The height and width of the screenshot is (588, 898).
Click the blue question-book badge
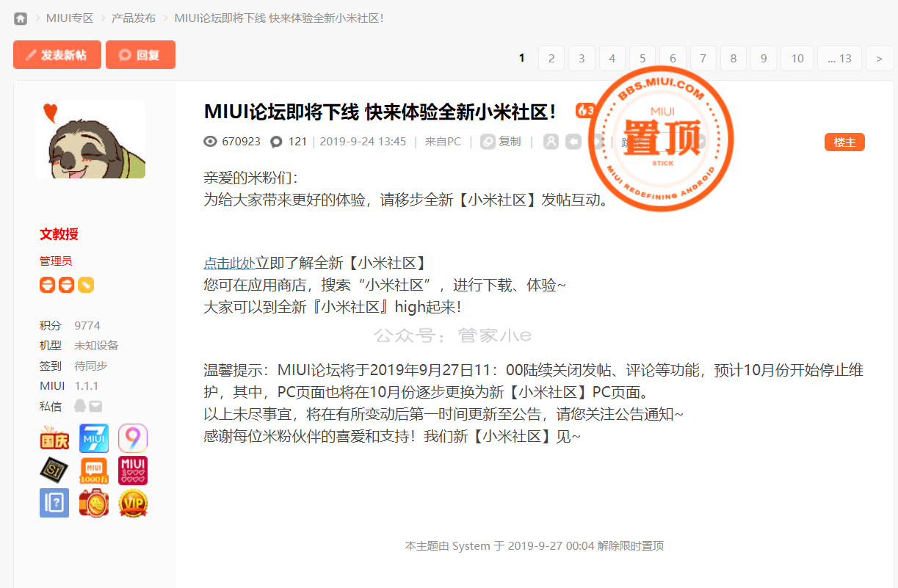point(54,503)
